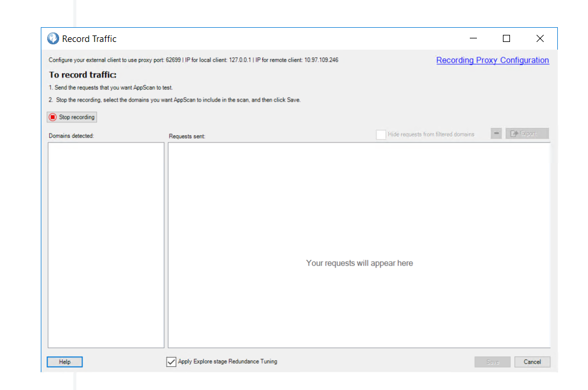588x390 pixels.
Task: Click the 'Your requests will appear here' placeholder
Action: (359, 263)
